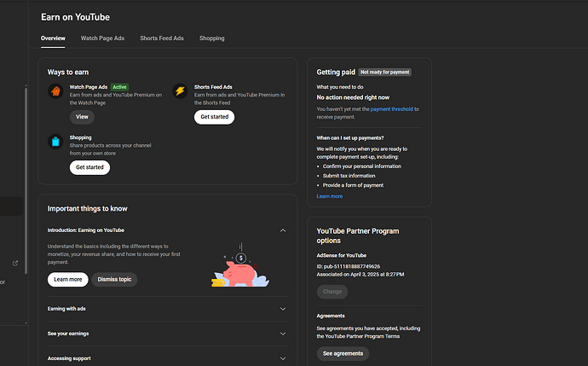This screenshot has width=588, height=366.
Task: Click the Watch Page Ads orange icon
Action: click(55, 90)
